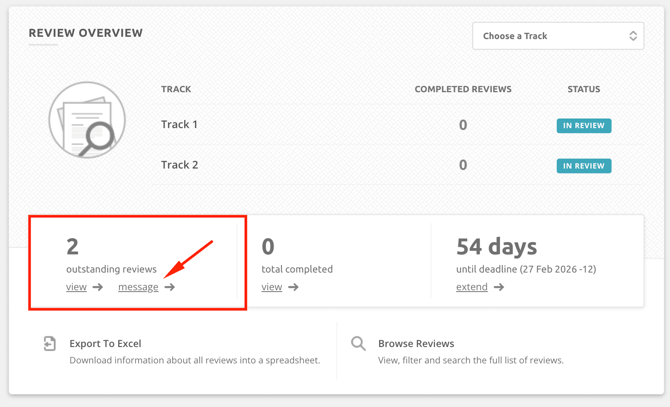Image resolution: width=670 pixels, height=407 pixels.
Task: Open the Choose a Track dropdown
Action: pyautogui.click(x=557, y=36)
